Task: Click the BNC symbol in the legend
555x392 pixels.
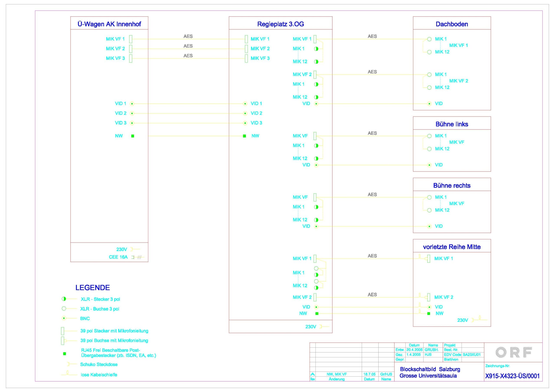Action: pos(64,318)
